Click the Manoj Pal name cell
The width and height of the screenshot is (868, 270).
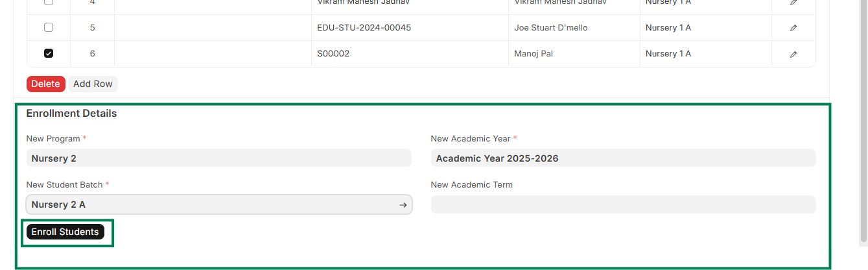[533, 54]
